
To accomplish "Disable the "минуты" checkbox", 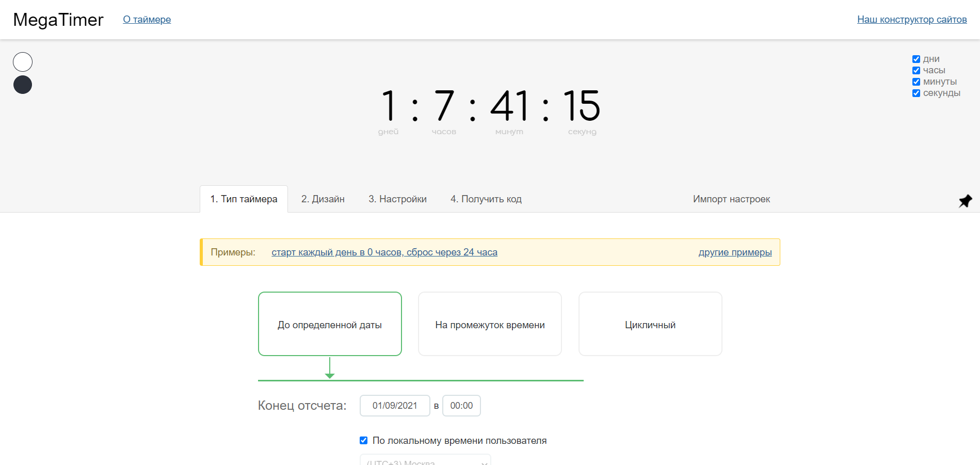I will click(916, 82).
